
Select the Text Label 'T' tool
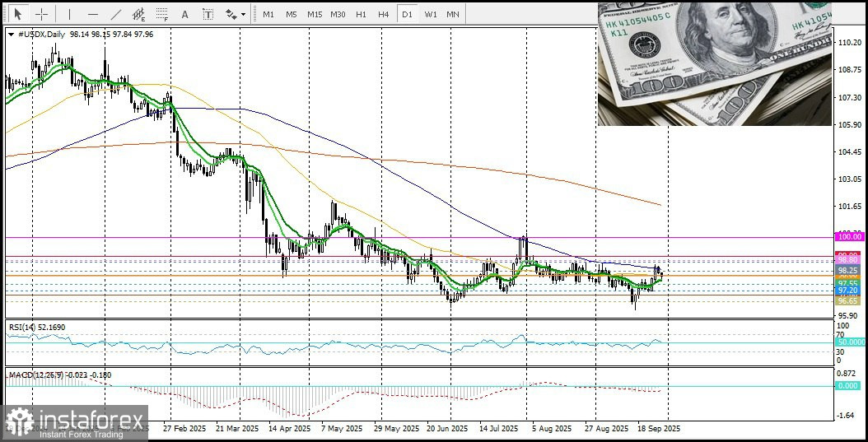click(x=208, y=14)
